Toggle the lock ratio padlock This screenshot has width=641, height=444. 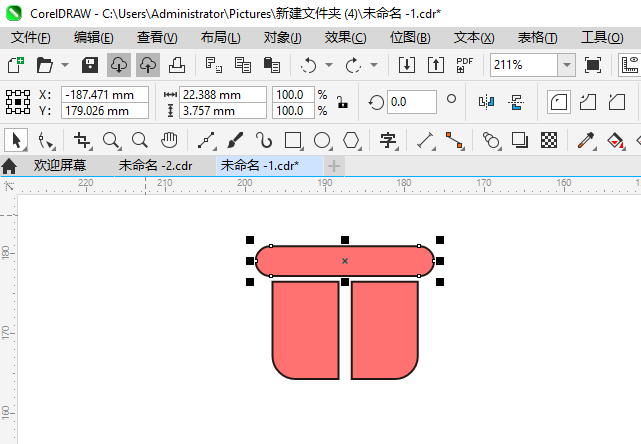coord(343,102)
